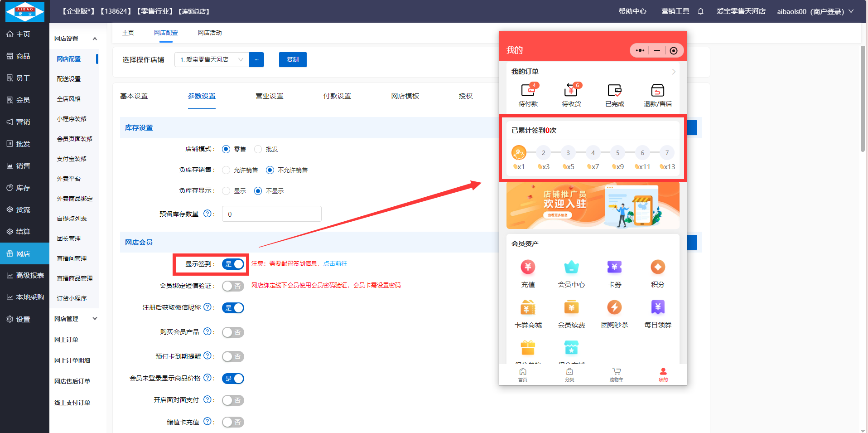Select the 批发 store mode radio
The width and height of the screenshot is (868, 433).
(258, 149)
